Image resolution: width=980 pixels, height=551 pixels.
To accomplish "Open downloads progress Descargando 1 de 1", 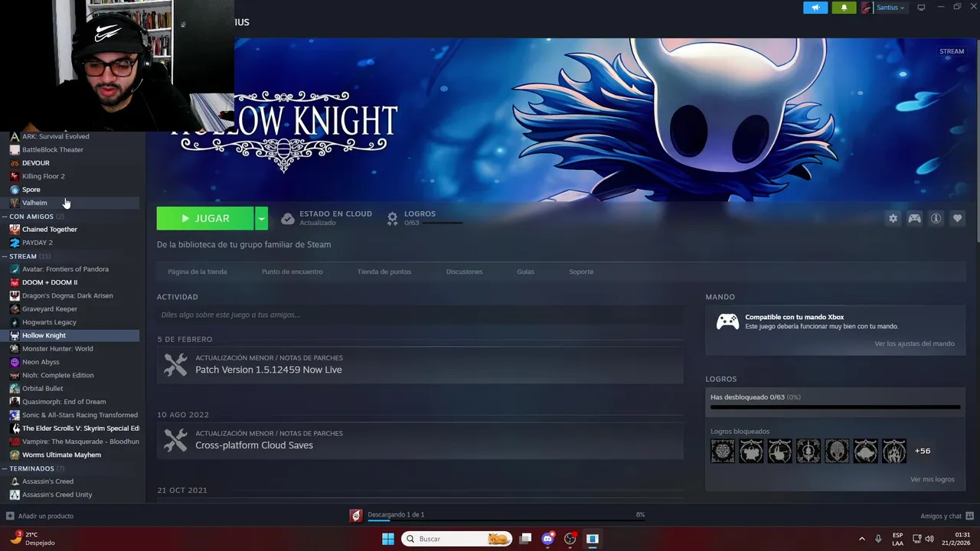I will (498, 516).
